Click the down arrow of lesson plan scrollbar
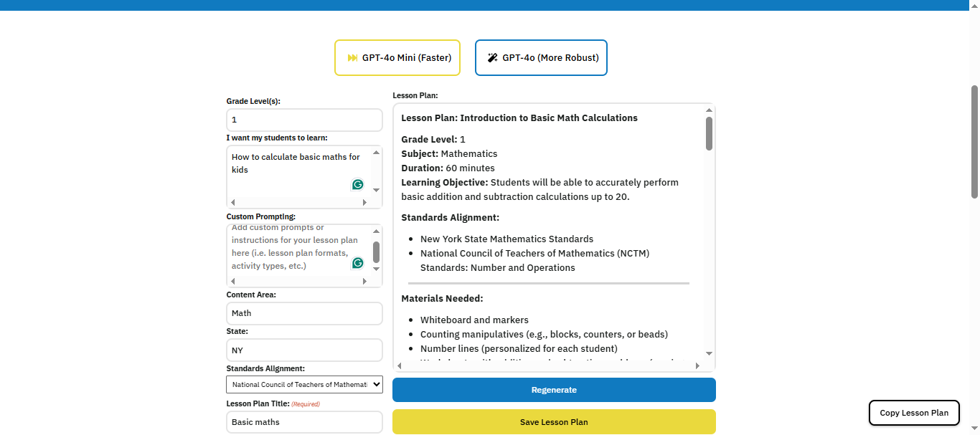 point(709,353)
